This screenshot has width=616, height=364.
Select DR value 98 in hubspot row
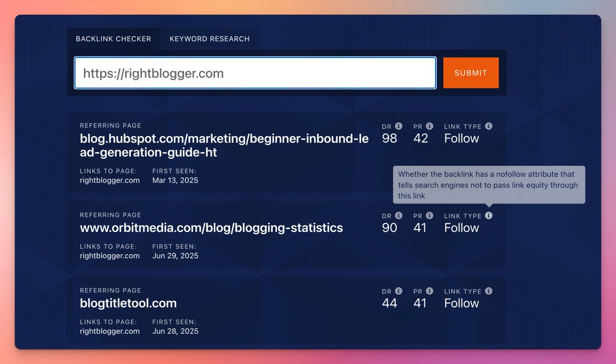pos(390,138)
